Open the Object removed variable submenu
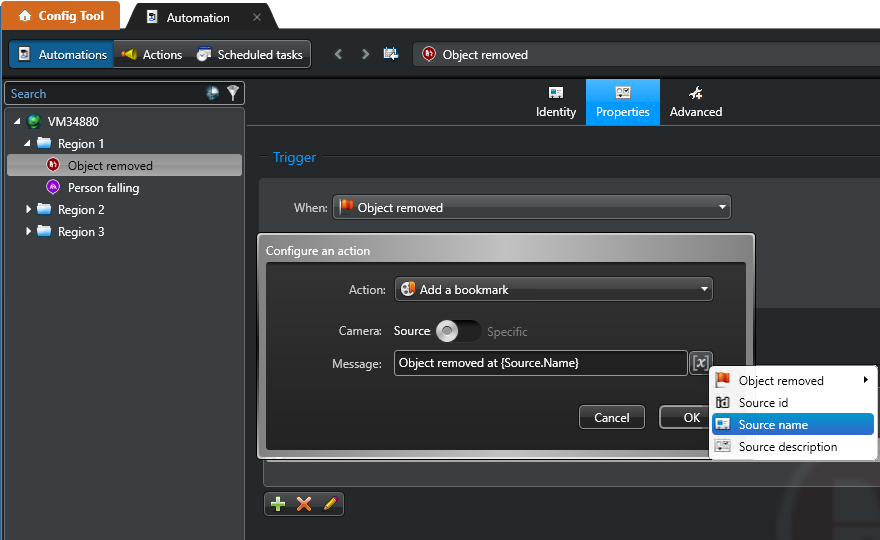Viewport: 880px width, 540px height. [x=793, y=381]
